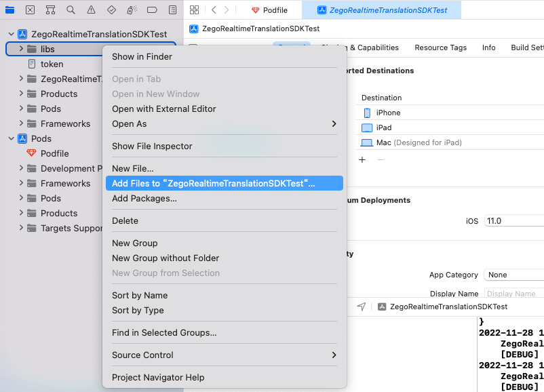Choose Add Files to ZegoRealtimeTranslationSDKTest

(x=224, y=183)
